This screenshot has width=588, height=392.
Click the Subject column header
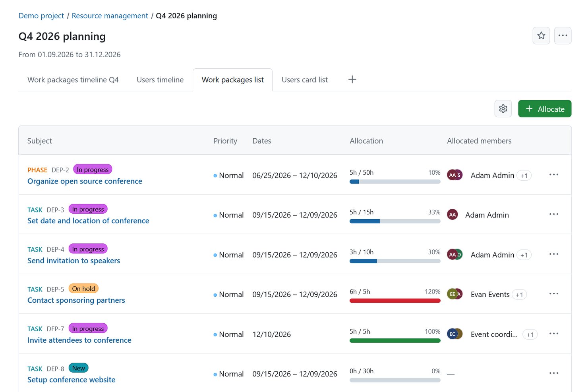click(x=39, y=141)
